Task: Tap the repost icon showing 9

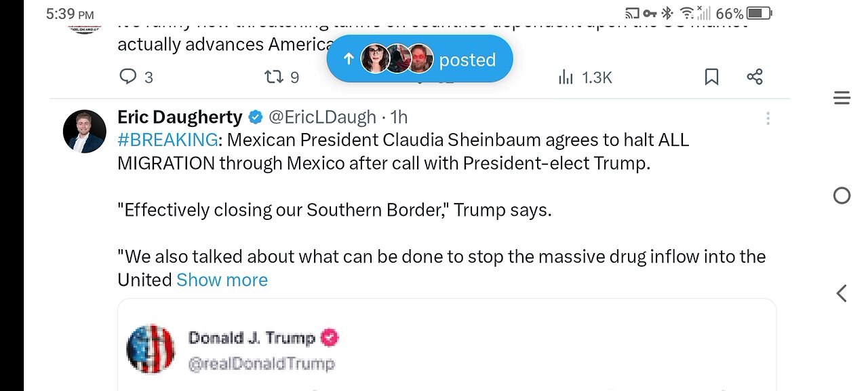Action: [x=273, y=77]
